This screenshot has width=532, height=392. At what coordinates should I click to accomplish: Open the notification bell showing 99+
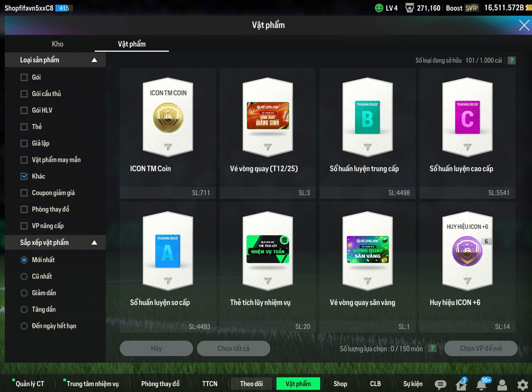[482, 384]
